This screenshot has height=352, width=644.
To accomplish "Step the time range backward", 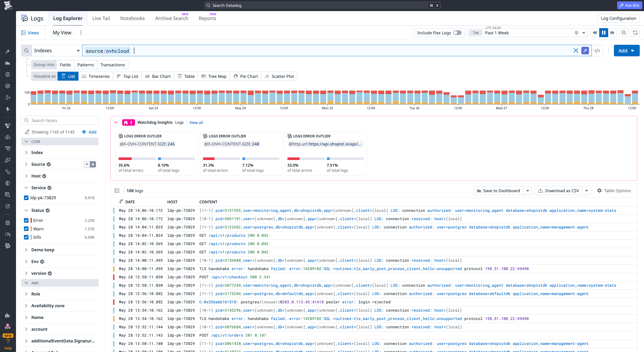I will [595, 33].
